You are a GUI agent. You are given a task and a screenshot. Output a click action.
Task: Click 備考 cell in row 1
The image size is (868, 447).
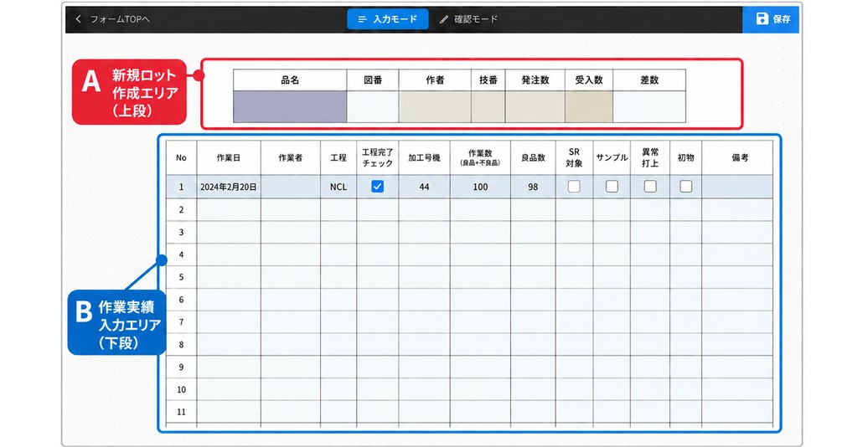coord(737,187)
